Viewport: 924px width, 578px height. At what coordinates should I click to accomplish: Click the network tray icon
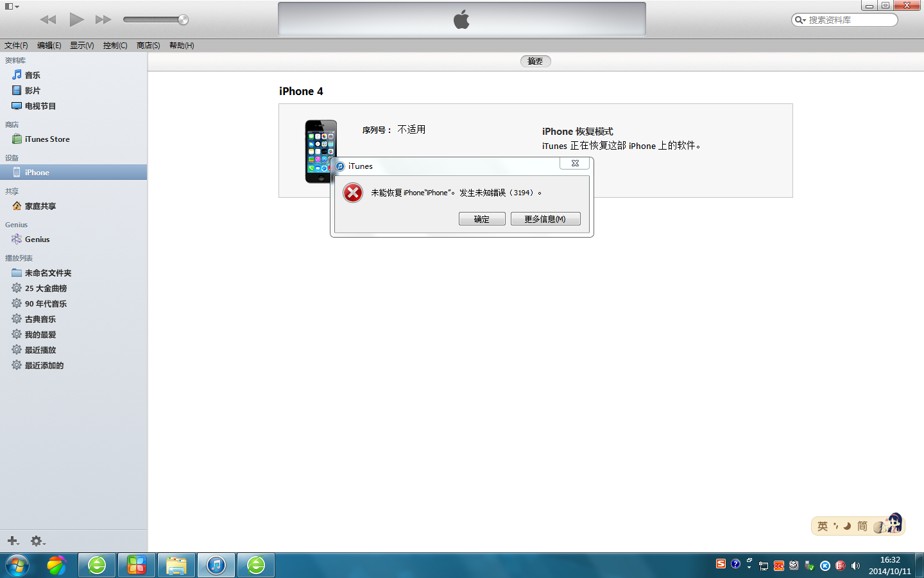point(764,566)
